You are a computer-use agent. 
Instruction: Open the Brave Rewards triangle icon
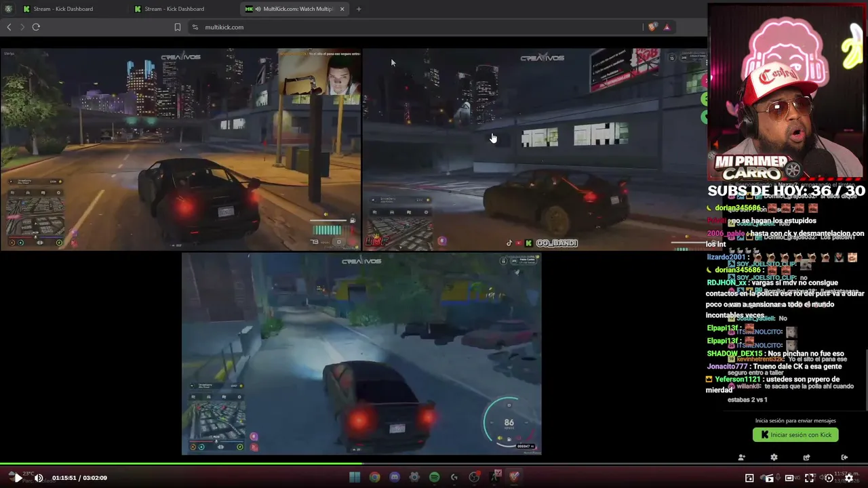click(x=667, y=27)
